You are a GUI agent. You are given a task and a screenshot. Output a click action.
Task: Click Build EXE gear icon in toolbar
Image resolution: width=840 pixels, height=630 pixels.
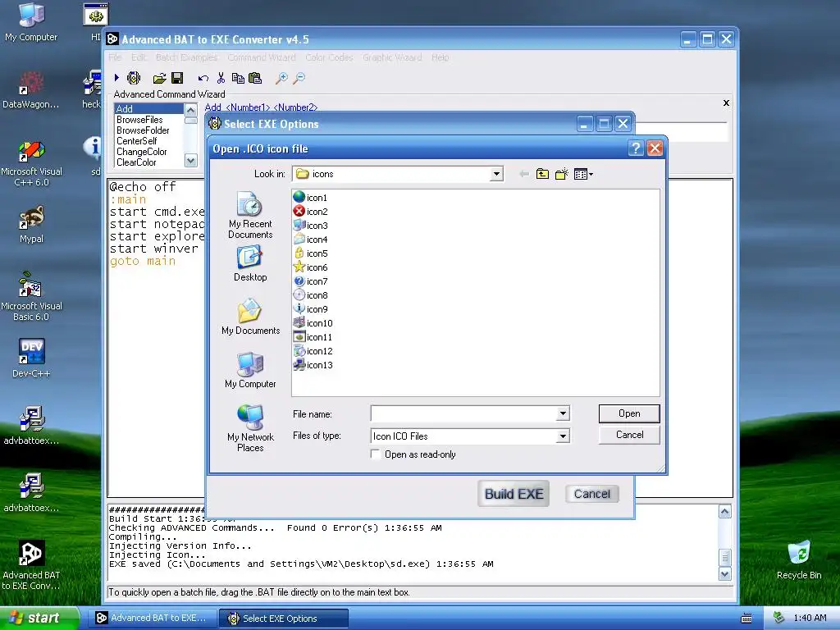tap(134, 78)
